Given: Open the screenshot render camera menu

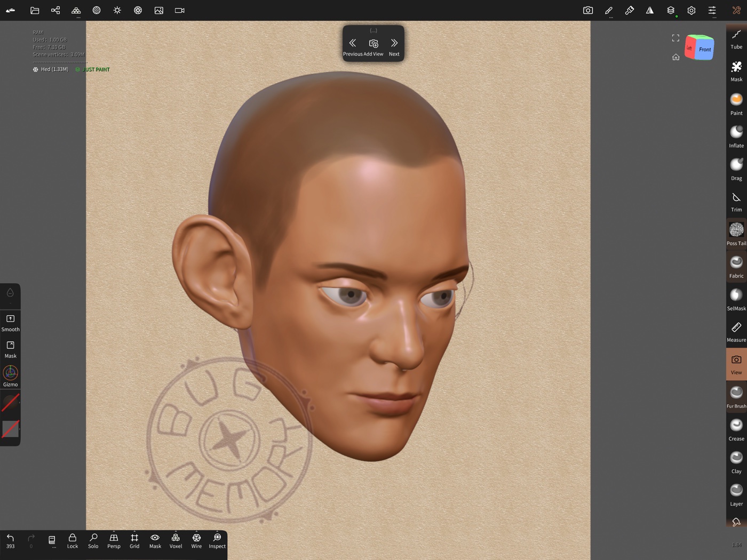Looking at the screenshot, I should [588, 10].
